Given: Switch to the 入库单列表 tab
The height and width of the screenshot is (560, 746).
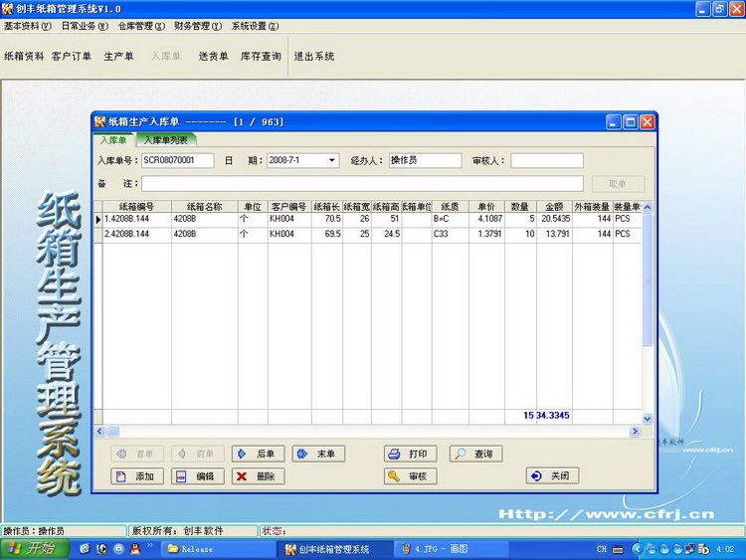Looking at the screenshot, I should (165, 140).
